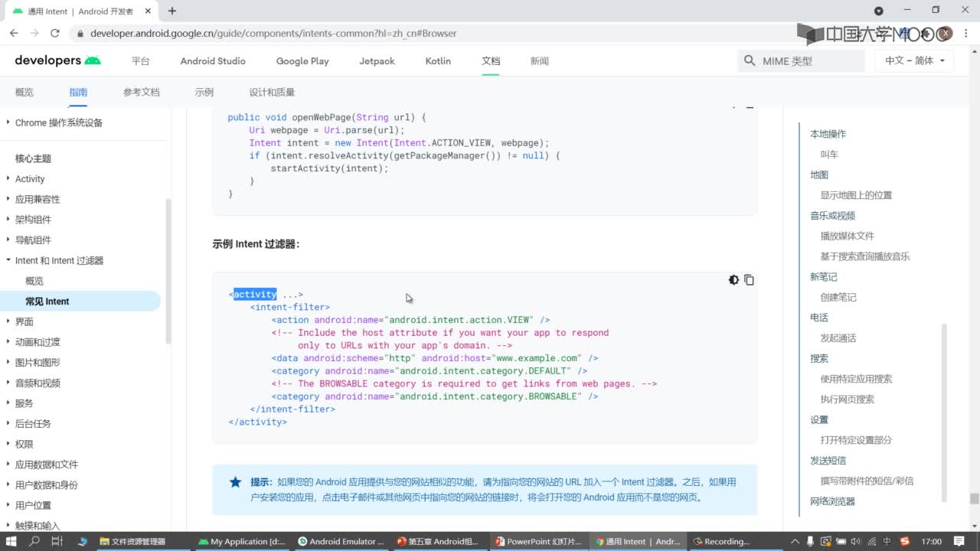Click the browser forward arrow
The width and height of the screenshot is (980, 551).
(x=34, y=33)
